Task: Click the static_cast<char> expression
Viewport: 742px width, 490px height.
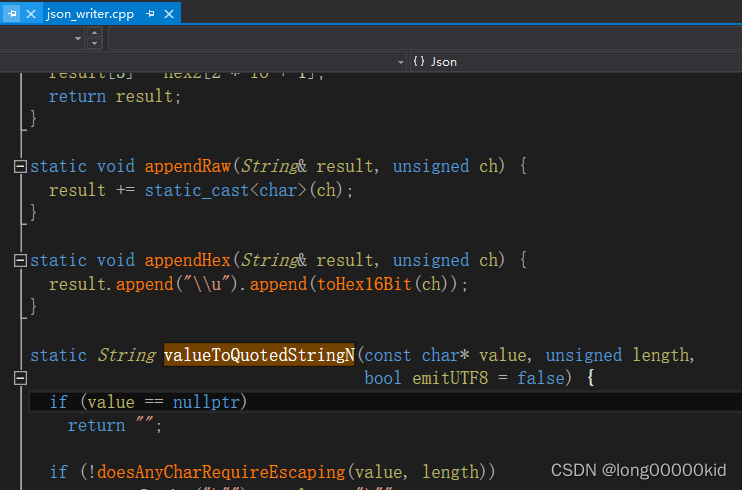Action: [226, 190]
